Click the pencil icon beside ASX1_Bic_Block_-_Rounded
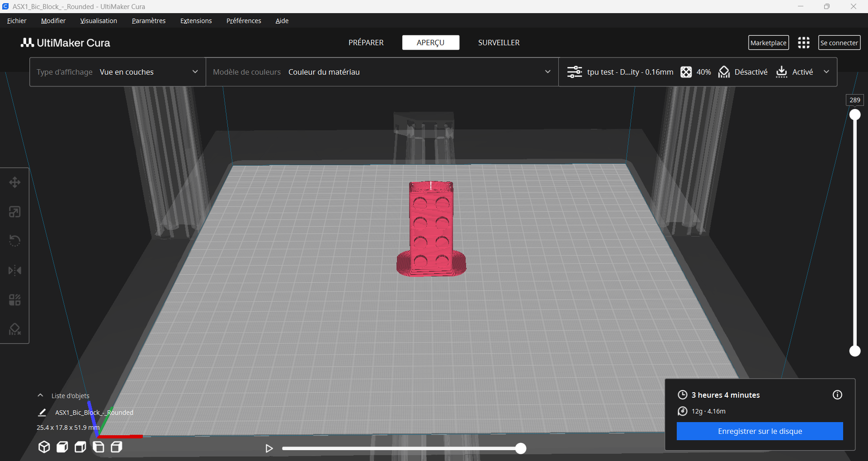868x461 pixels. (x=42, y=412)
